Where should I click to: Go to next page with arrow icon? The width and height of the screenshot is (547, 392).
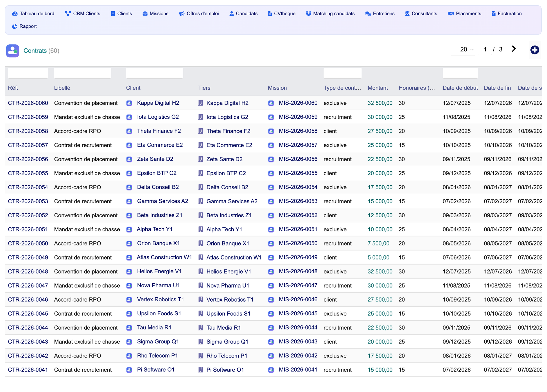(x=514, y=49)
